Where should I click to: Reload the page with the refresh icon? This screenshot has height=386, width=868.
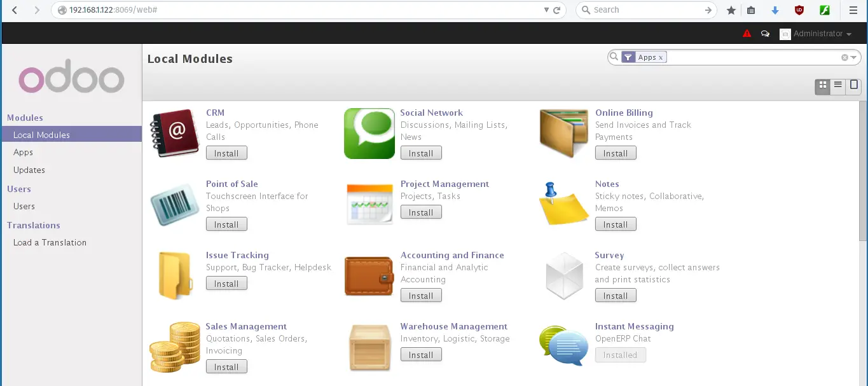[x=557, y=10]
